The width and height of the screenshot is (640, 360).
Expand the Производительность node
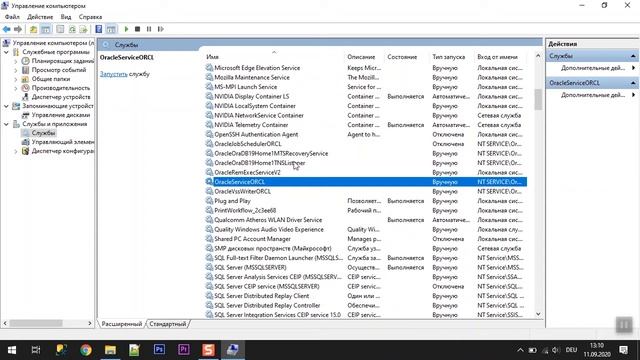pyautogui.click(x=16, y=88)
